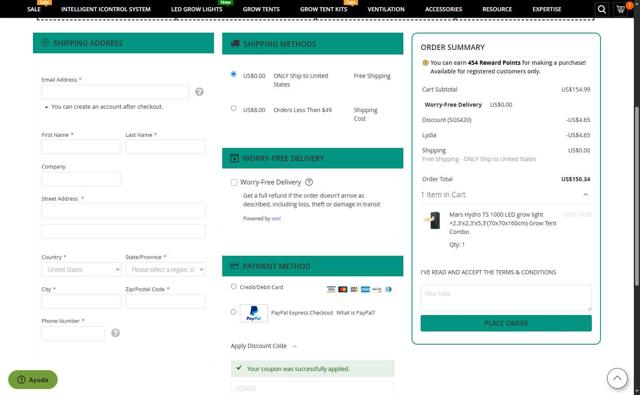
Task: Click the discount code input field
Action: (x=313, y=388)
